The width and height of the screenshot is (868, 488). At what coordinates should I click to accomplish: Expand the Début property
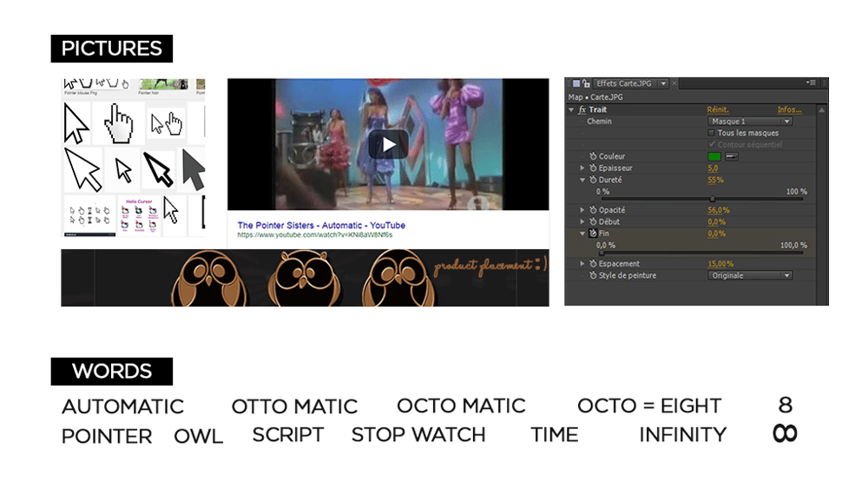tap(582, 222)
